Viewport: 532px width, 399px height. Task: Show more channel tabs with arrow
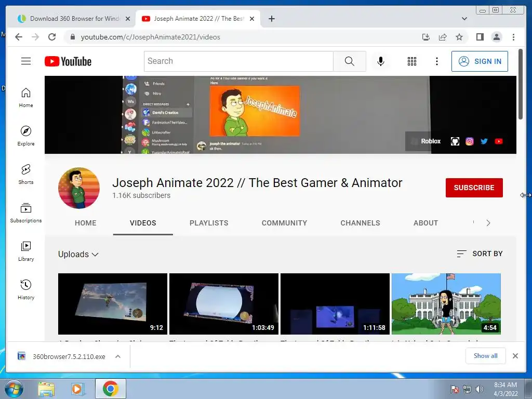tap(488, 223)
